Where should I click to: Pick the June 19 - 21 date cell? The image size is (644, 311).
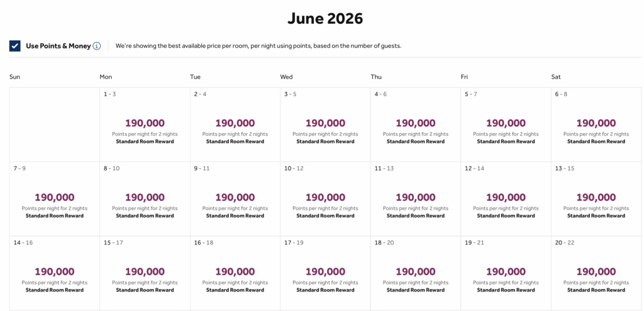506,273
